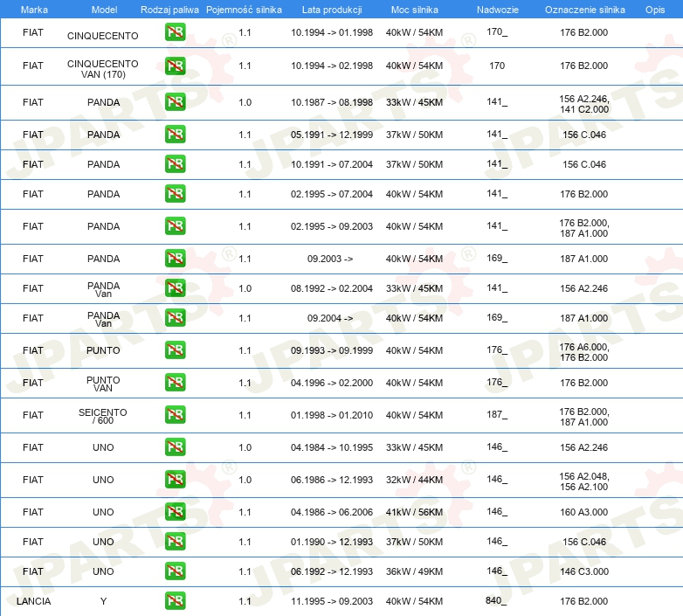Click production date 09.2004 ->
Screen dimensions: 683x616
(330, 318)
